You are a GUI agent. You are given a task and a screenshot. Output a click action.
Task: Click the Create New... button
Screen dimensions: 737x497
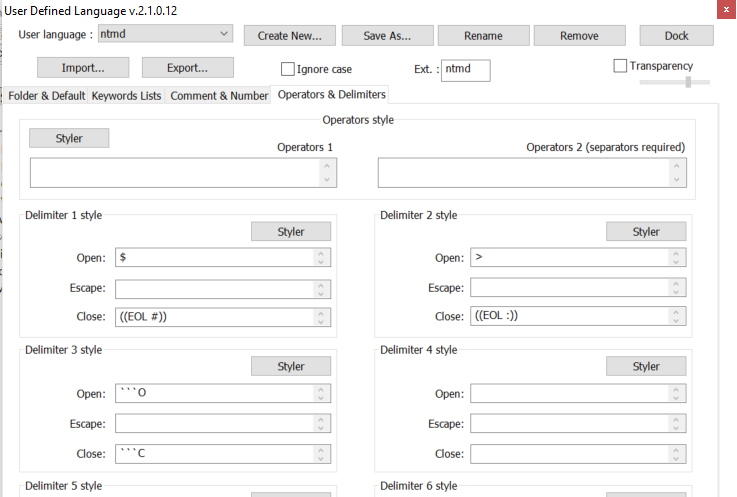[x=289, y=35]
